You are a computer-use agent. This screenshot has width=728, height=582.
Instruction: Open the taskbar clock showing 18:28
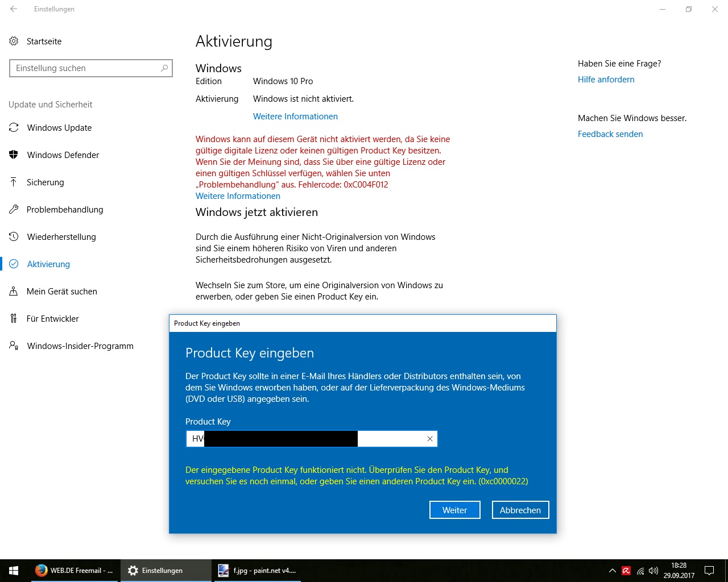679,571
